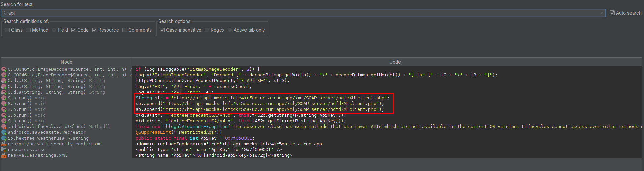Click the file icon beside resources.arsc
Viewport: 644px width, 171px height.
click(4, 150)
